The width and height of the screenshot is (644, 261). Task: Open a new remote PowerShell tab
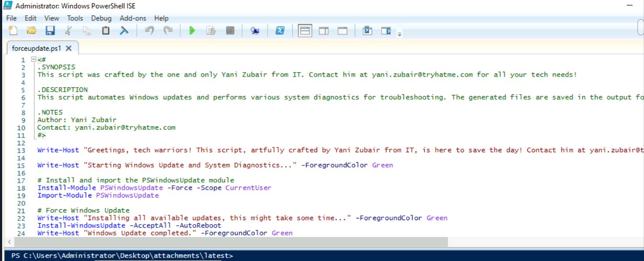tap(255, 30)
